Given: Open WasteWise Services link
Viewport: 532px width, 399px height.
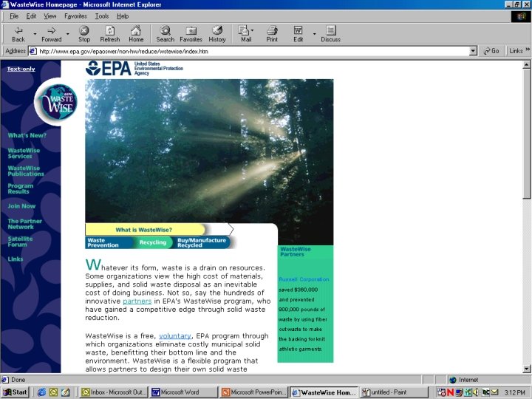Looking at the screenshot, I should [24, 154].
